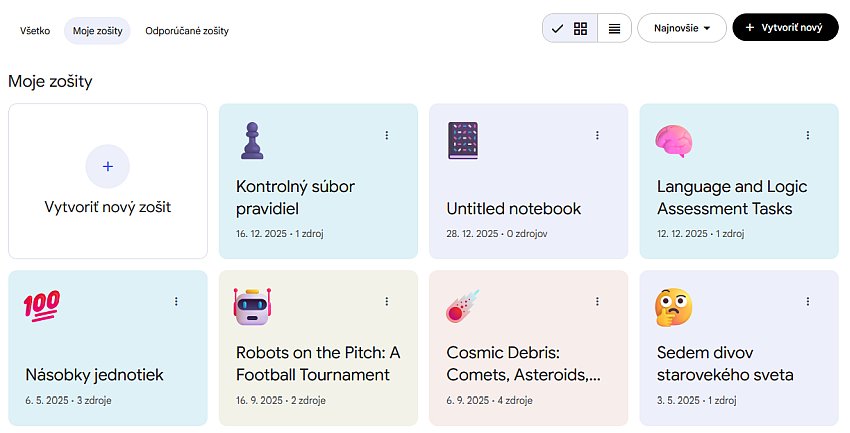Click the plus icon to create notebook
This screenshot has height=433, width=850.
(108, 166)
